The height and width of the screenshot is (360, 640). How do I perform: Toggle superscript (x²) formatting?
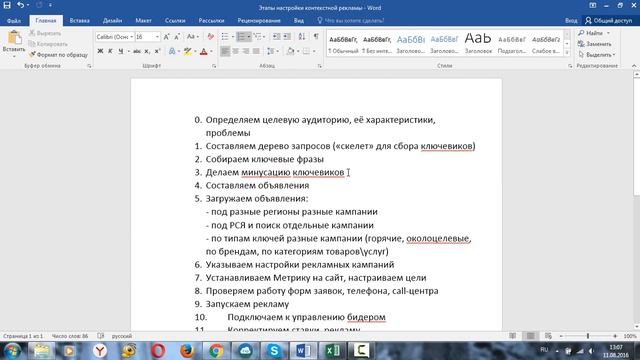[157, 51]
